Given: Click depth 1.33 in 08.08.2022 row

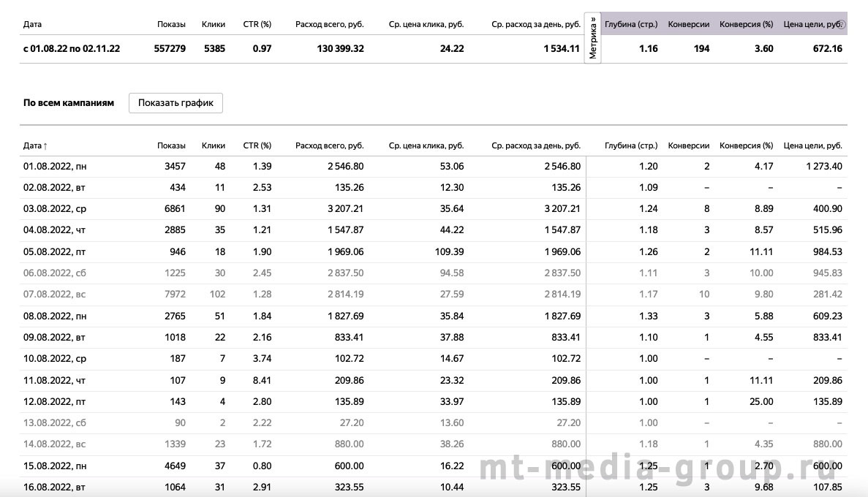Looking at the screenshot, I should (x=648, y=316).
